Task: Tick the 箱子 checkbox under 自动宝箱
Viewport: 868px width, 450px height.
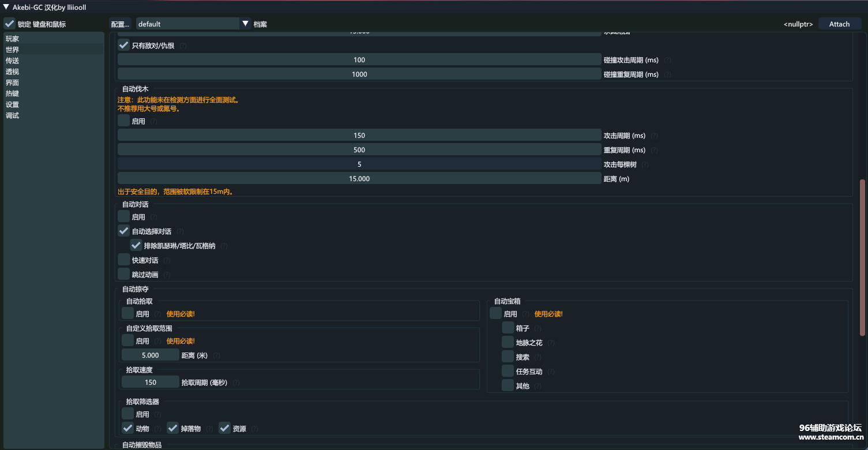Action: [x=508, y=328]
